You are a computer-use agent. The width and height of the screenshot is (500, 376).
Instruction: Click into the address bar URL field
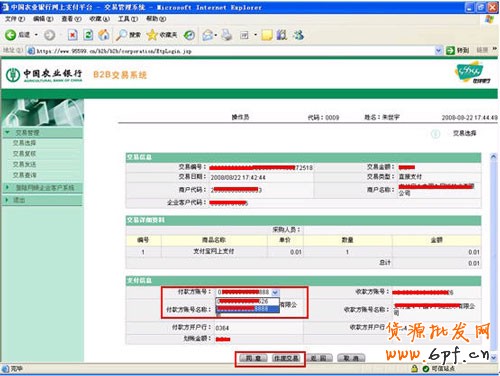pos(233,51)
